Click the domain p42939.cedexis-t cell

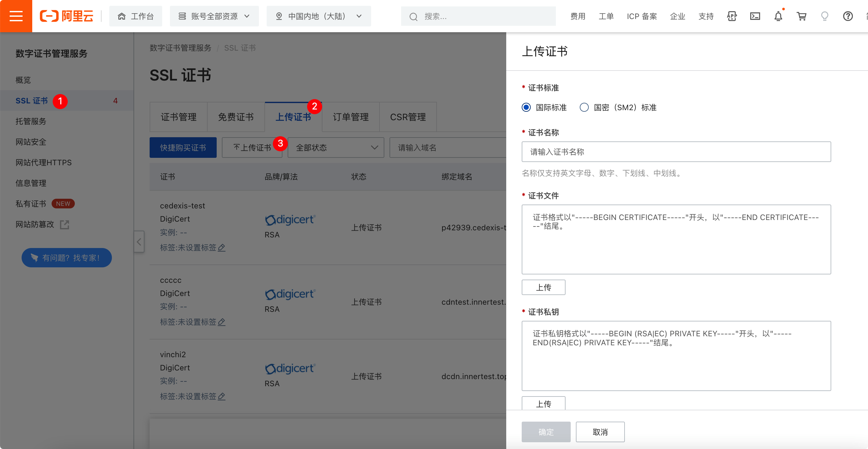click(x=473, y=227)
